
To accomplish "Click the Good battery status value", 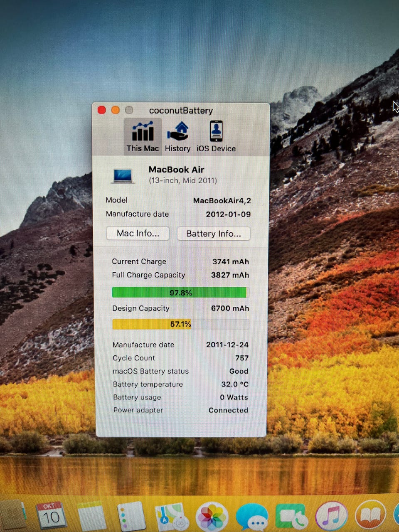I will [239, 371].
